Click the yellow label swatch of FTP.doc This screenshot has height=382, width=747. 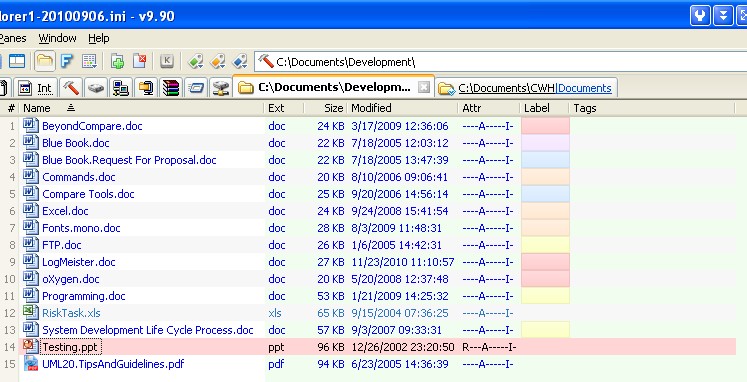(545, 245)
